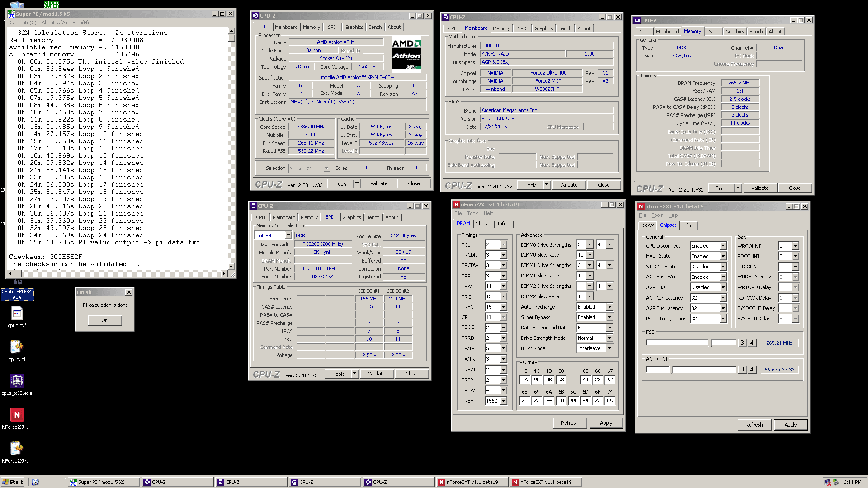The height and width of the screenshot is (488, 868).
Task: Select the NForce2Xtr settings file icon on desktop
Action: (x=17, y=452)
